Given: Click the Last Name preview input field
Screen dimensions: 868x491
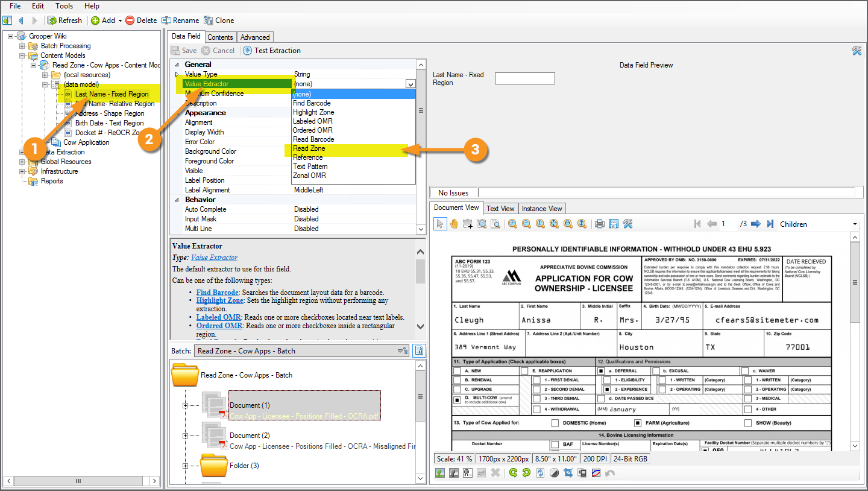Looking at the screenshot, I should [524, 78].
